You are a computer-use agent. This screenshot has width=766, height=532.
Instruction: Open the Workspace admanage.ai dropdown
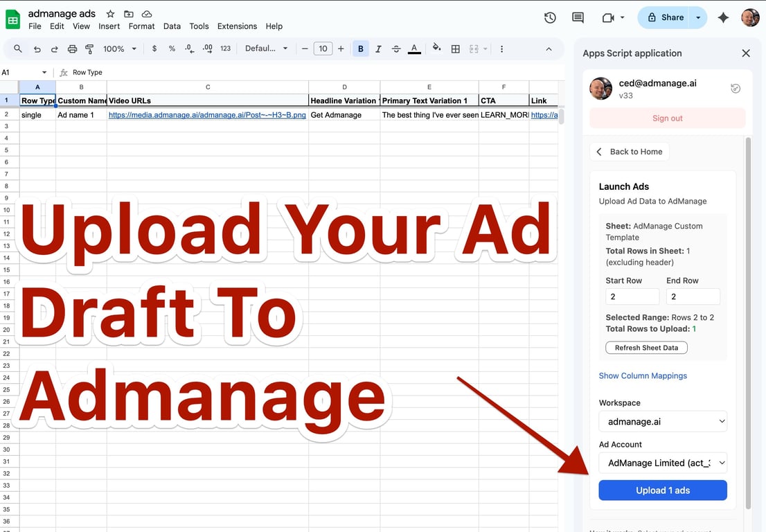tap(663, 422)
